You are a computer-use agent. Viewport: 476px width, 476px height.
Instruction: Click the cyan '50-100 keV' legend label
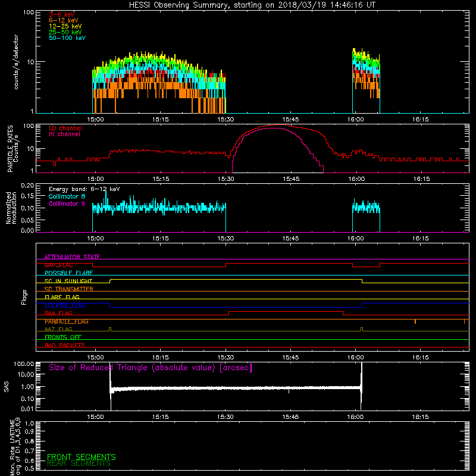coord(67,38)
